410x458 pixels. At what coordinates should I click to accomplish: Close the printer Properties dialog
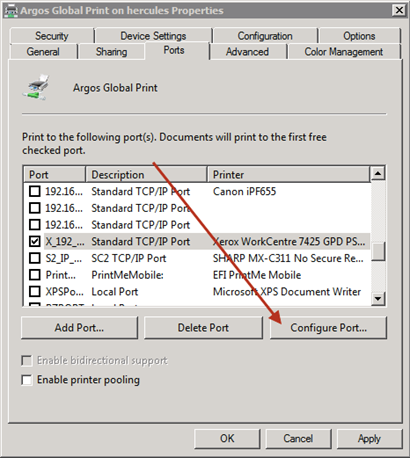click(x=399, y=11)
